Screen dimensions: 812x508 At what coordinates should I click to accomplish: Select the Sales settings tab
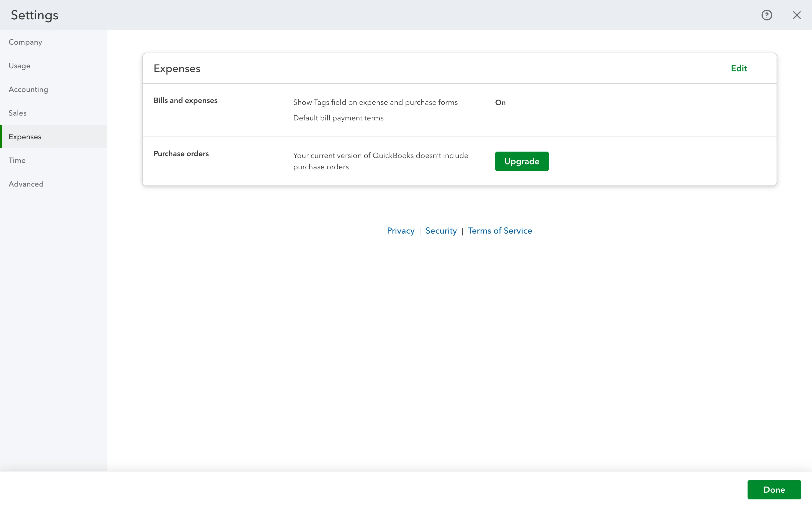(54, 113)
